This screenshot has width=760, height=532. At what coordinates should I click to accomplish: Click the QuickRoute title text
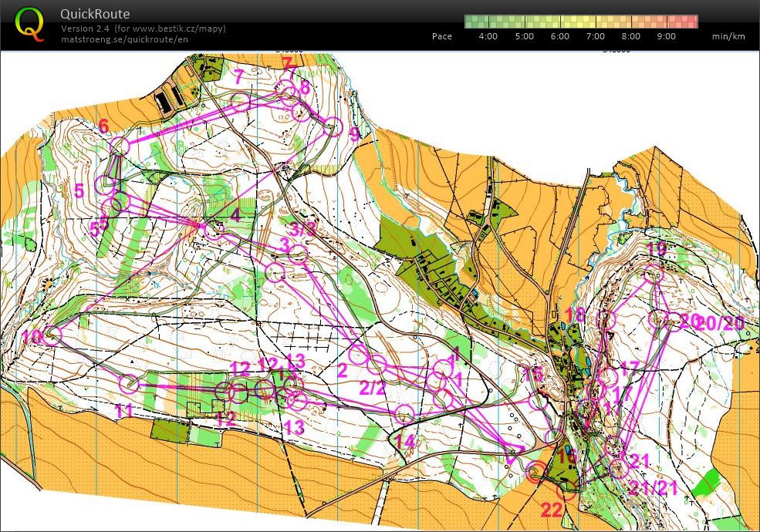pyautogui.click(x=95, y=14)
